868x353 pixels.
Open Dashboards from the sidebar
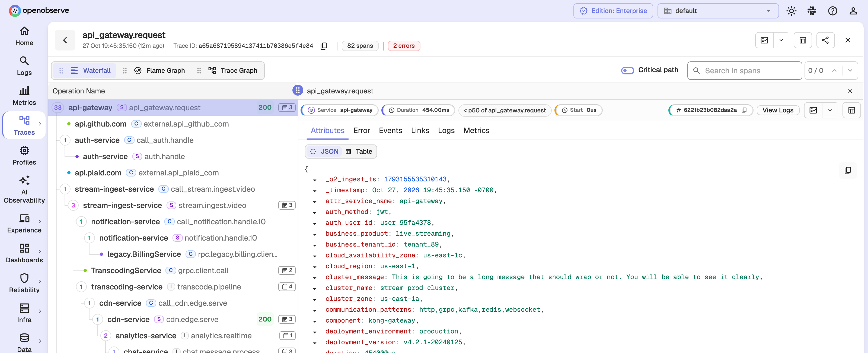[24, 253]
